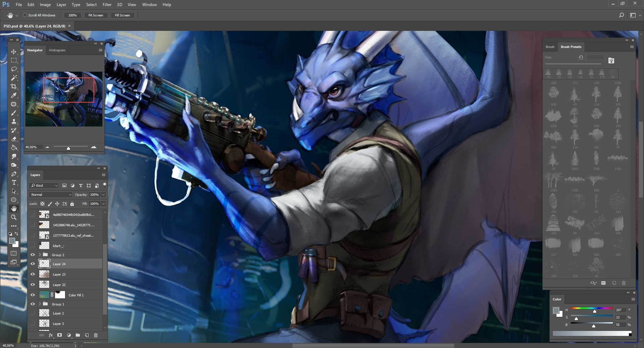
Task: Click the delete layer trash icon
Action: [x=96, y=335]
